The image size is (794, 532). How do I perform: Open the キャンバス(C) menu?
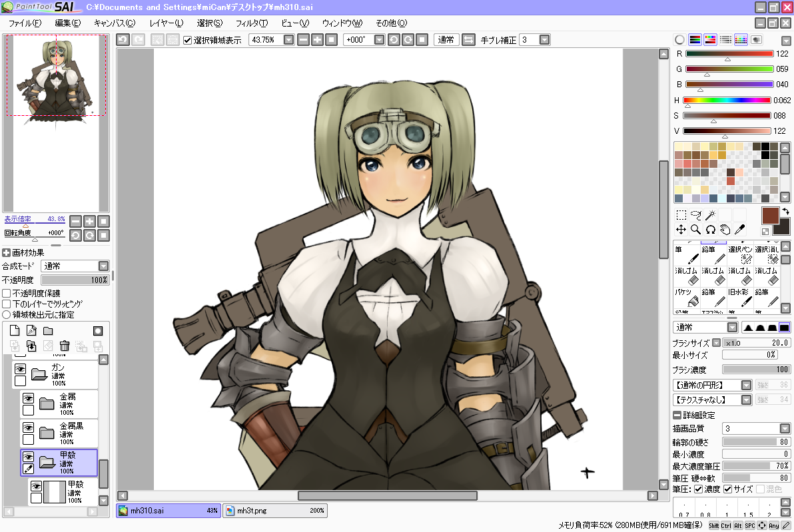115,23
